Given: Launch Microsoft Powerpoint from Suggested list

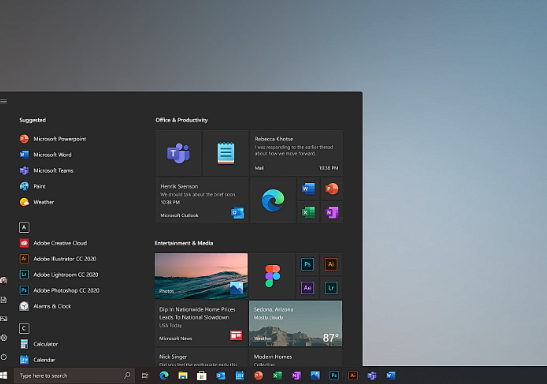Looking at the screenshot, I should pos(53,139).
